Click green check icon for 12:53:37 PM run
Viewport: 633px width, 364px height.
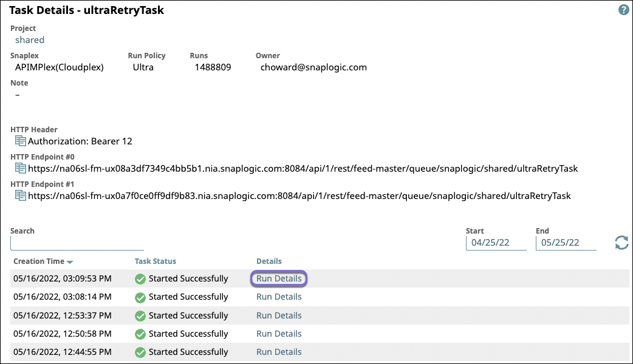(x=140, y=315)
